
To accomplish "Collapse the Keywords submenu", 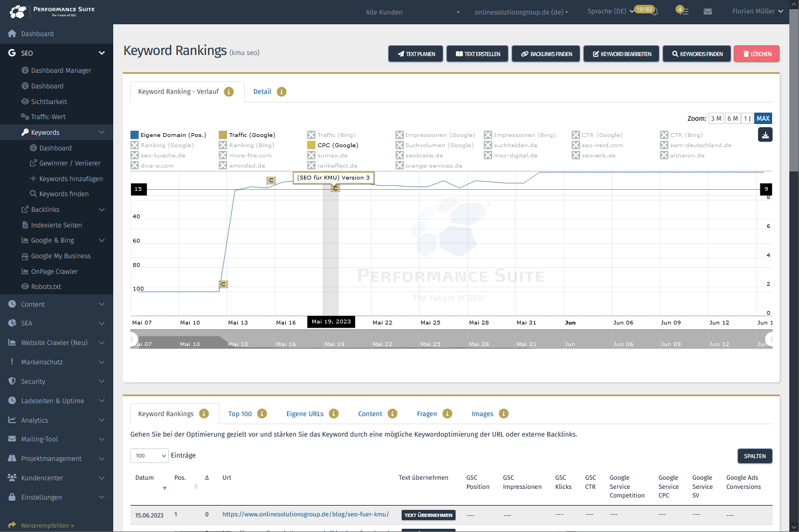I will (x=101, y=133).
